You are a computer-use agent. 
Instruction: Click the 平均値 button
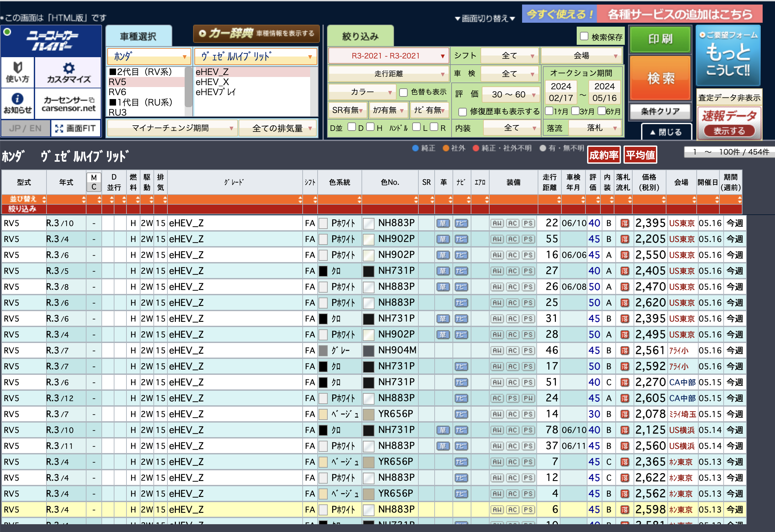pos(640,155)
